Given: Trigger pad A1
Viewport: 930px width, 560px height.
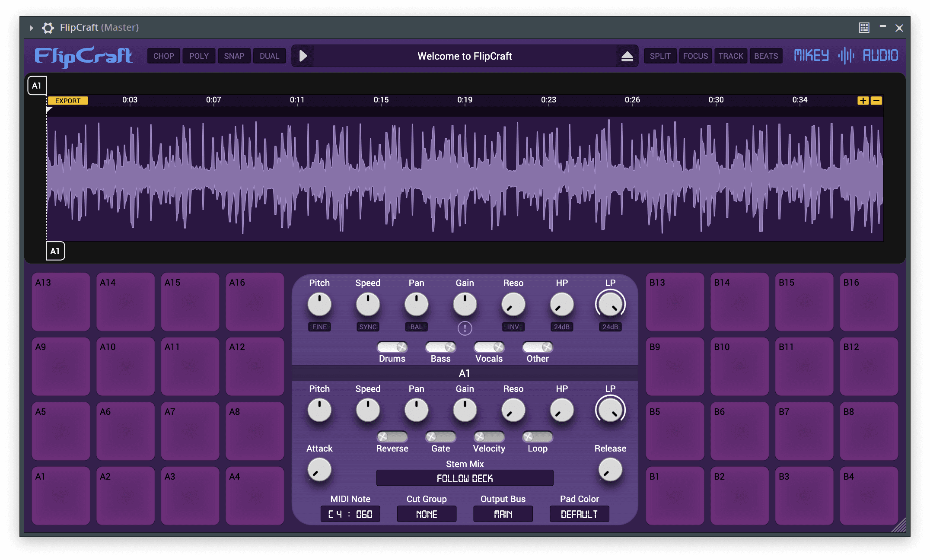Looking at the screenshot, I should coord(61,496).
